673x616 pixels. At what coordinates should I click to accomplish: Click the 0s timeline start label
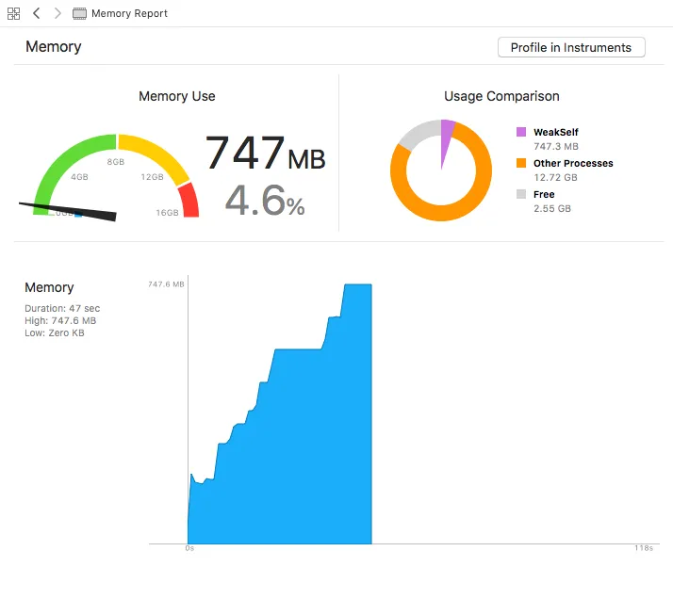(x=189, y=548)
